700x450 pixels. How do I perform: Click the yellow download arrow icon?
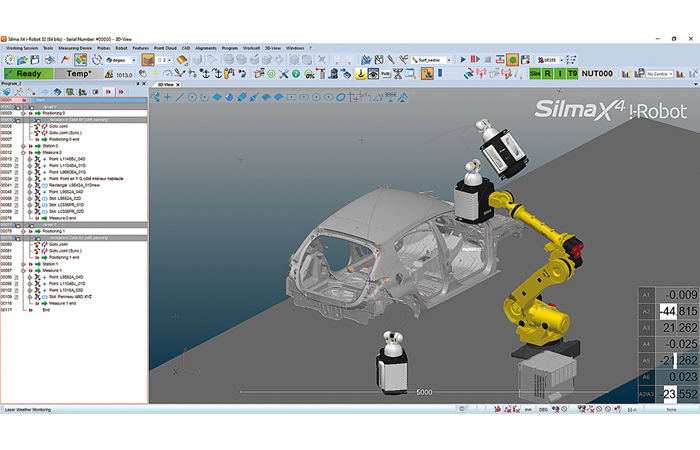[x=361, y=74]
